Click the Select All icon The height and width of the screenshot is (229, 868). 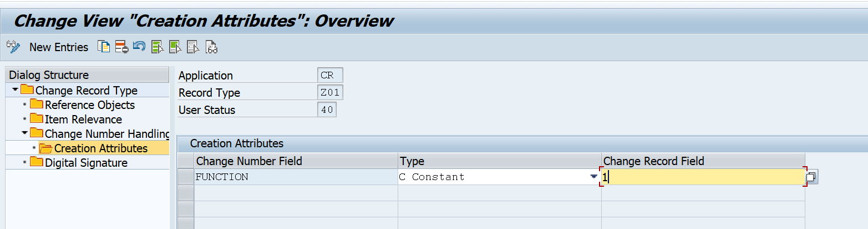tap(157, 47)
